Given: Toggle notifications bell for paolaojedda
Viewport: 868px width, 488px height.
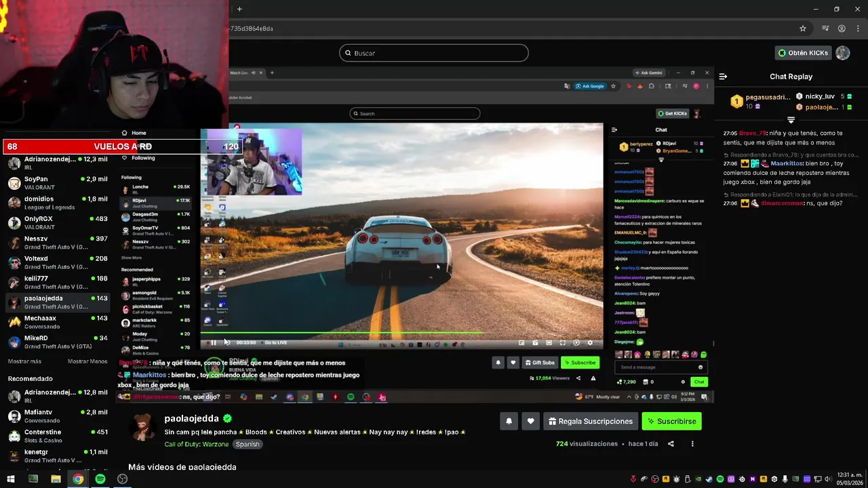Looking at the screenshot, I should 509,421.
